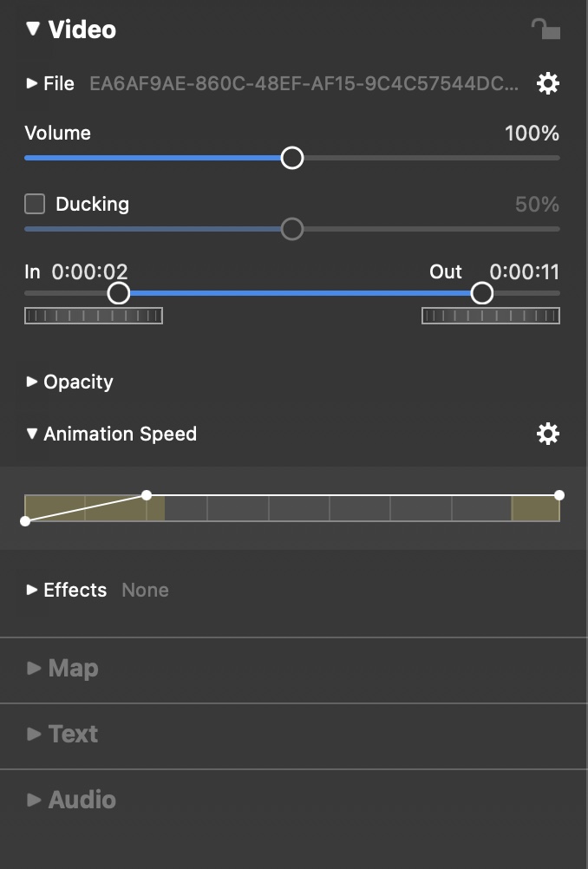This screenshot has width=588, height=869.
Task: Click the In time fine-adjust ruler
Action: (94, 316)
